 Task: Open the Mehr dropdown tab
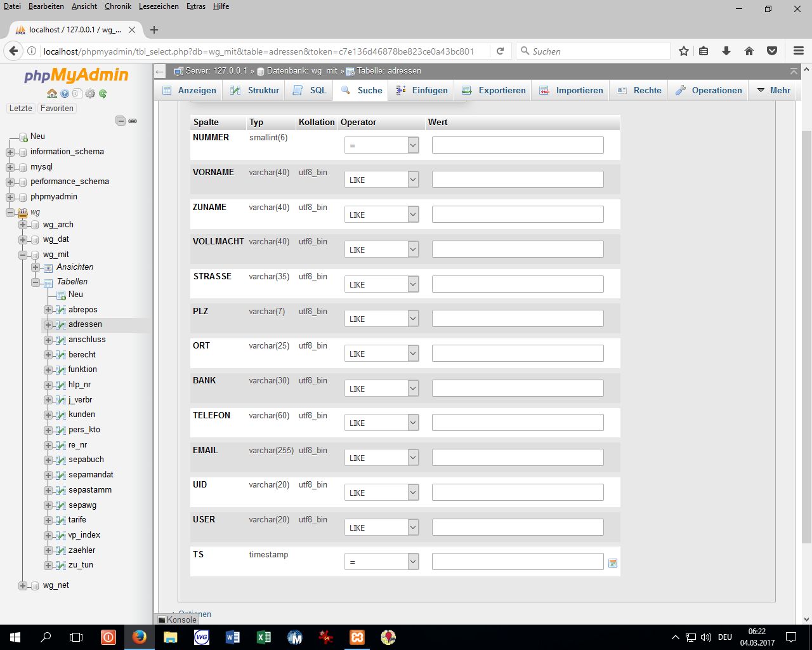click(x=773, y=90)
